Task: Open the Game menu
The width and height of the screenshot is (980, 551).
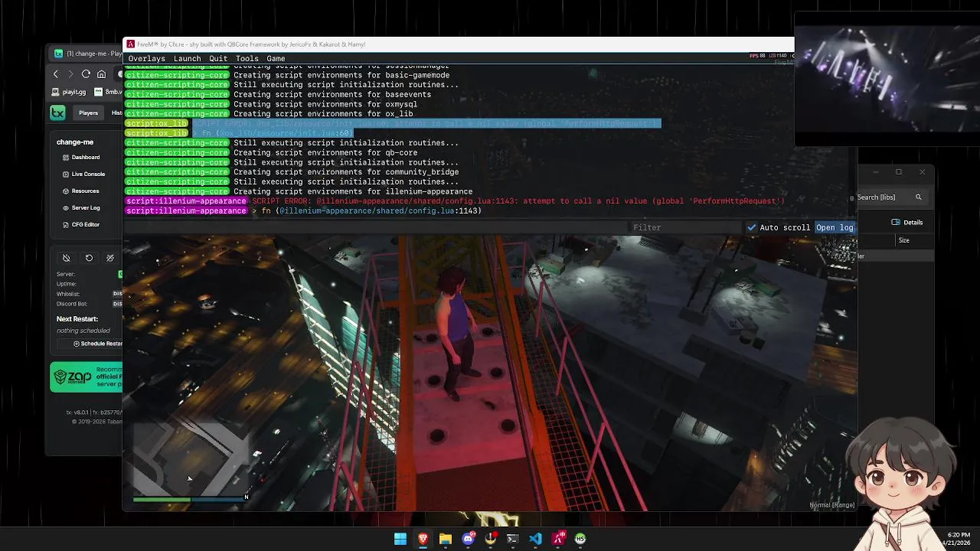Action: click(x=276, y=58)
